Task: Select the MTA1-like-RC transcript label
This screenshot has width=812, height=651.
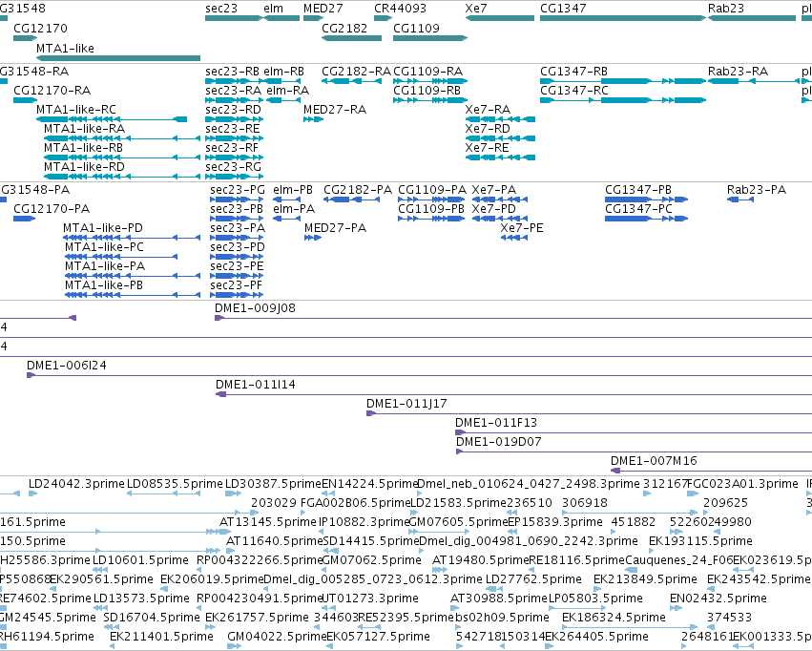Action: point(76,109)
